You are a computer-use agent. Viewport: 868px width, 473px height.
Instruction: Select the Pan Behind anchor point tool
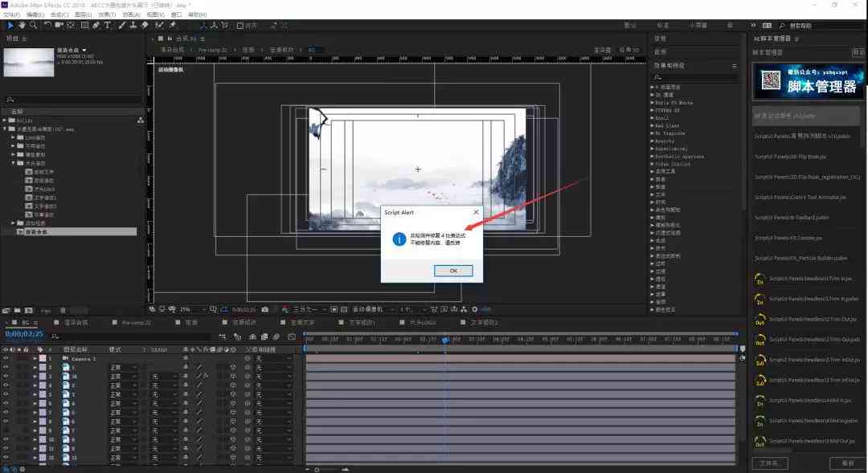coord(70,25)
